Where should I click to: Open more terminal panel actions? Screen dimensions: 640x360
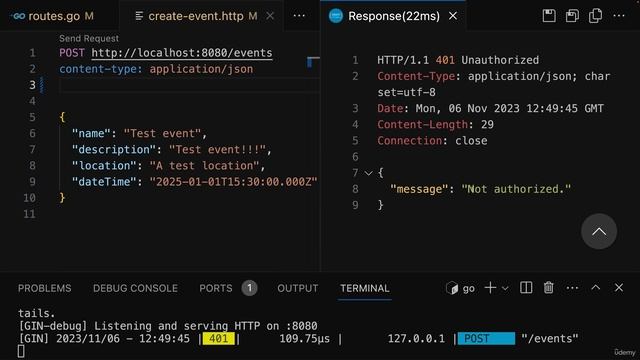pyautogui.click(x=572, y=288)
